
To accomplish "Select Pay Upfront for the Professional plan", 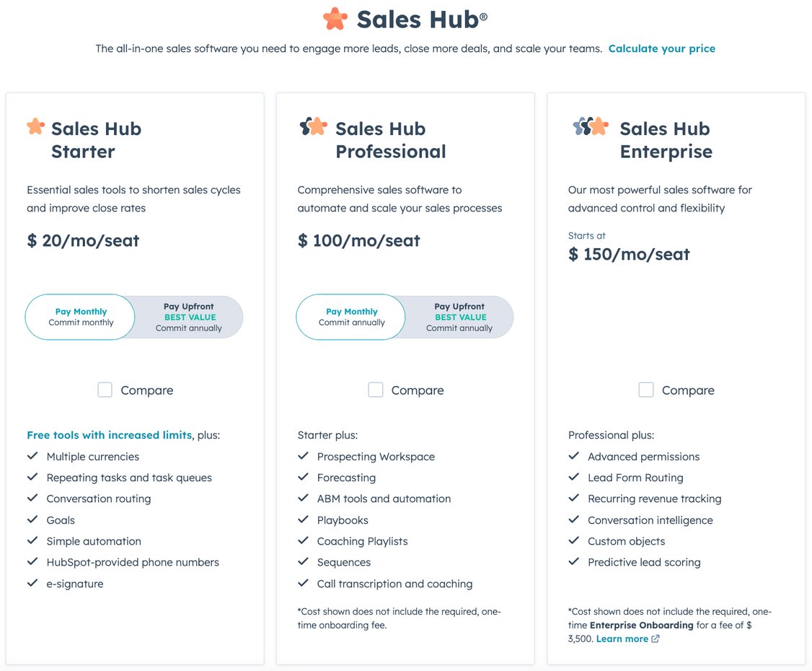I will click(x=460, y=316).
